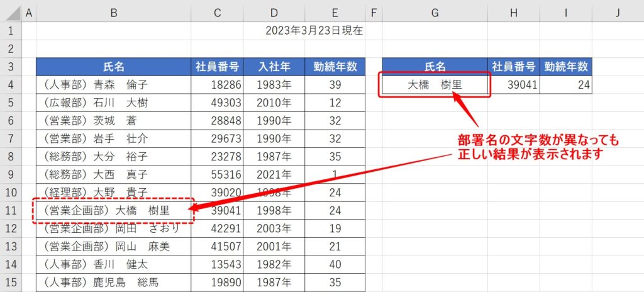The width and height of the screenshot is (644, 292).
Task: Select the cell (人事部)青森 倫子
Action: (x=113, y=84)
